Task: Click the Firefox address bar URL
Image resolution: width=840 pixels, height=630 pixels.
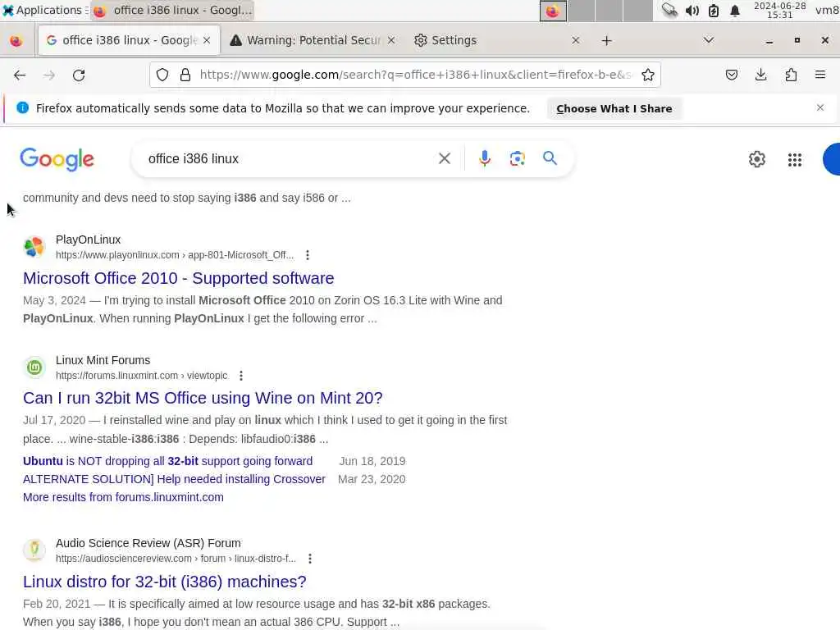Action: tap(415, 75)
